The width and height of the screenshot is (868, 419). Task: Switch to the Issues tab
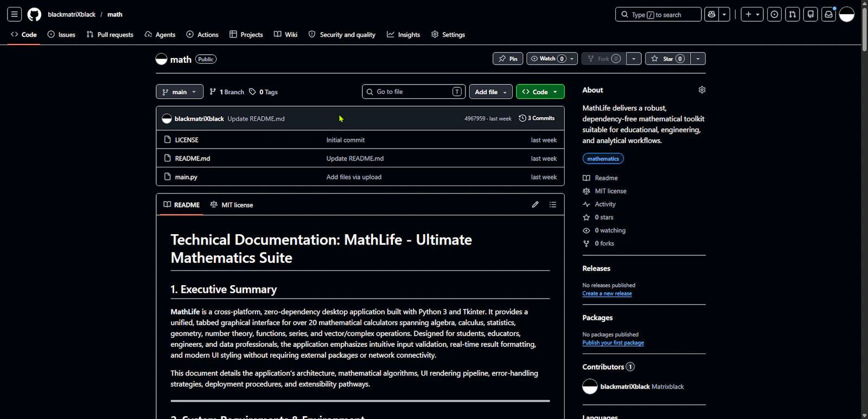61,35
